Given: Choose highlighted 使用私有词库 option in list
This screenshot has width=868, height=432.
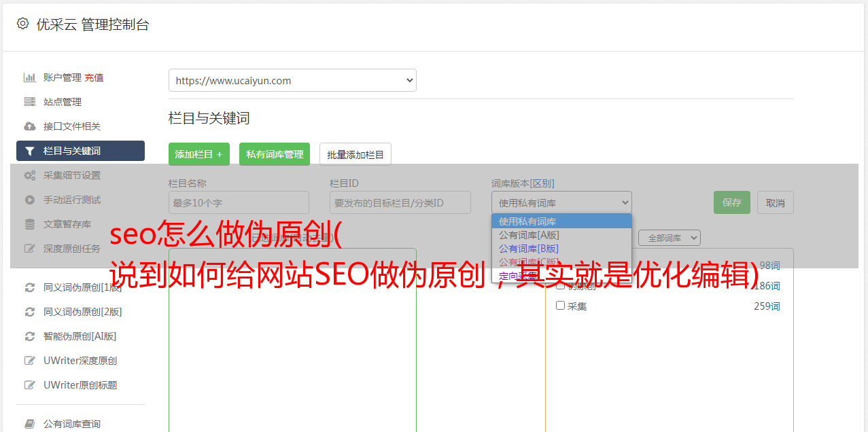Looking at the screenshot, I should (x=561, y=221).
